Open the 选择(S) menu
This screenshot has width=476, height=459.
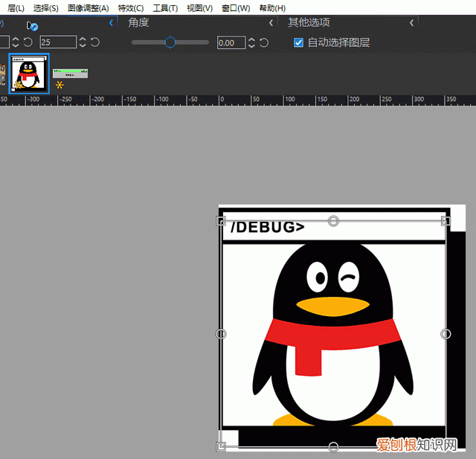coord(46,8)
